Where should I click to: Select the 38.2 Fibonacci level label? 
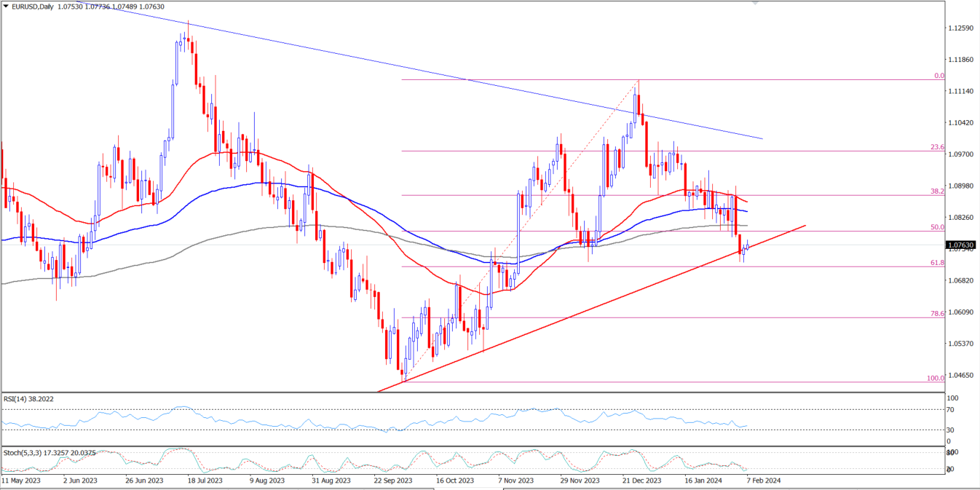tap(938, 191)
